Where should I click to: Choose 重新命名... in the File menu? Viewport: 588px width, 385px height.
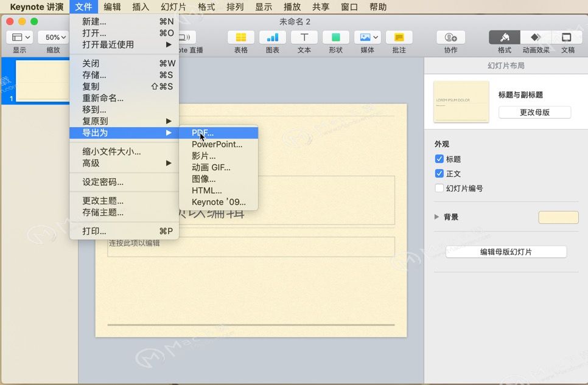click(x=124, y=98)
